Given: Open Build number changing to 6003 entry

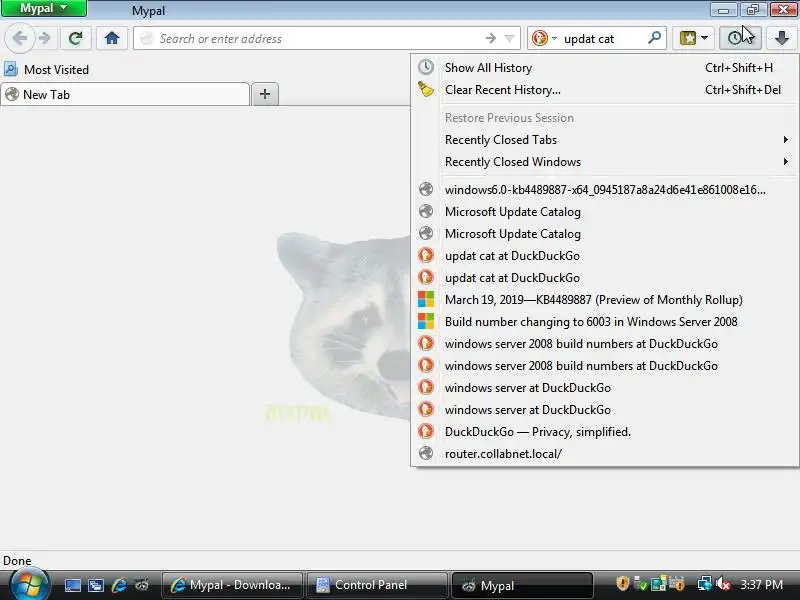Looking at the screenshot, I should [x=605, y=321].
